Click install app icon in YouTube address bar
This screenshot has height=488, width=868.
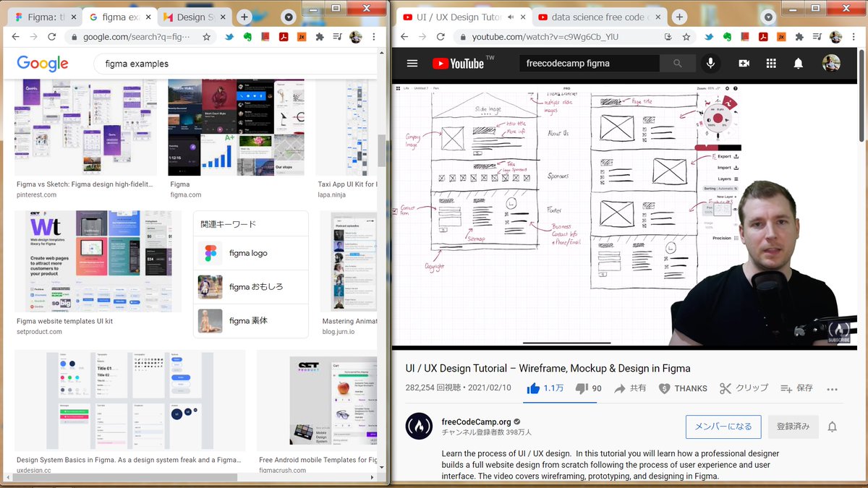tap(668, 37)
